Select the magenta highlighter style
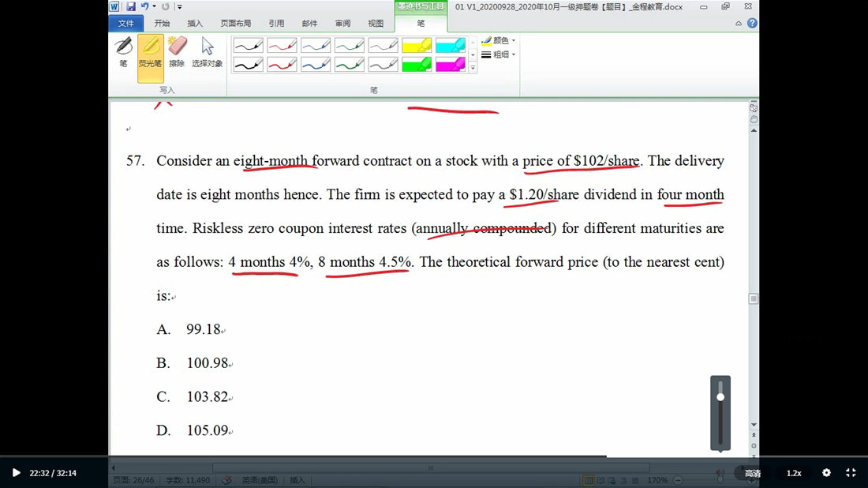This screenshot has width=868, height=488. (x=451, y=65)
